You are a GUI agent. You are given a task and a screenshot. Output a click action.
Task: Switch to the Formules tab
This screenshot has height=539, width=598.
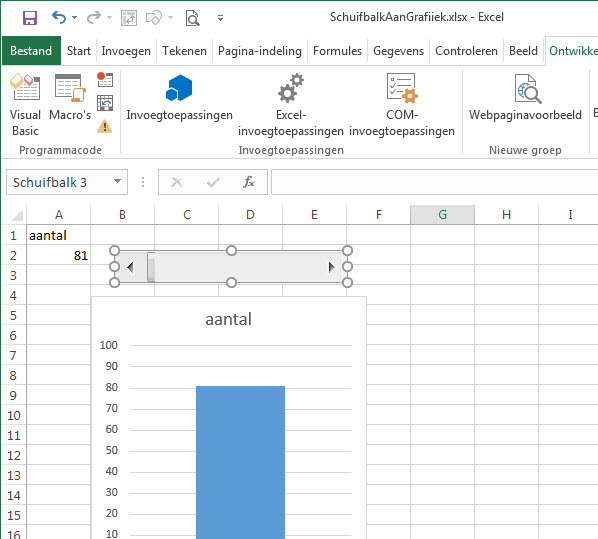point(337,51)
